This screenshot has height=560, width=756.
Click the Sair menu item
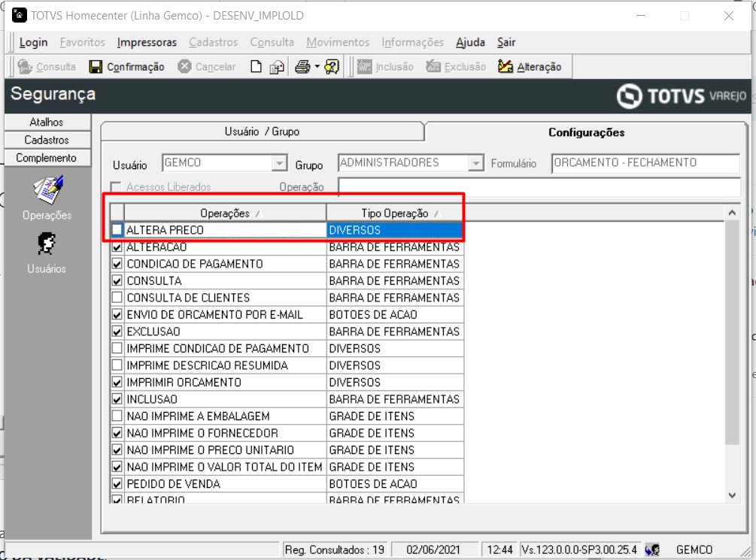pos(506,42)
